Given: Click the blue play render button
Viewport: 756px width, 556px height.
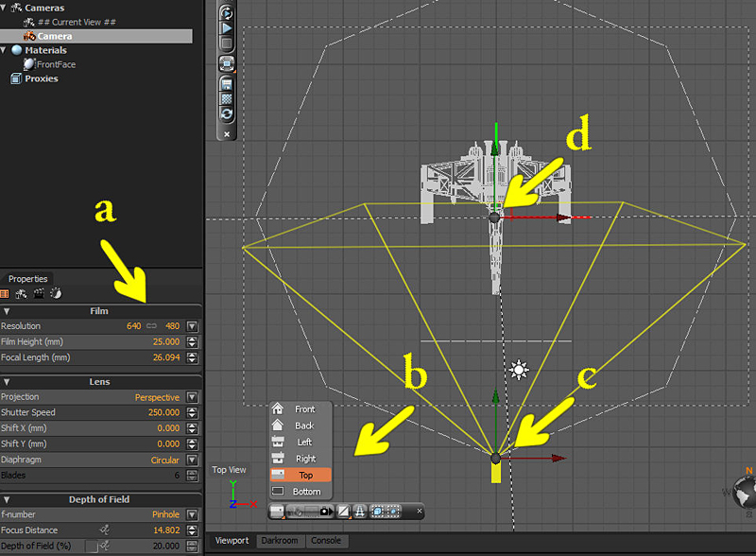Looking at the screenshot, I should tap(227, 28).
